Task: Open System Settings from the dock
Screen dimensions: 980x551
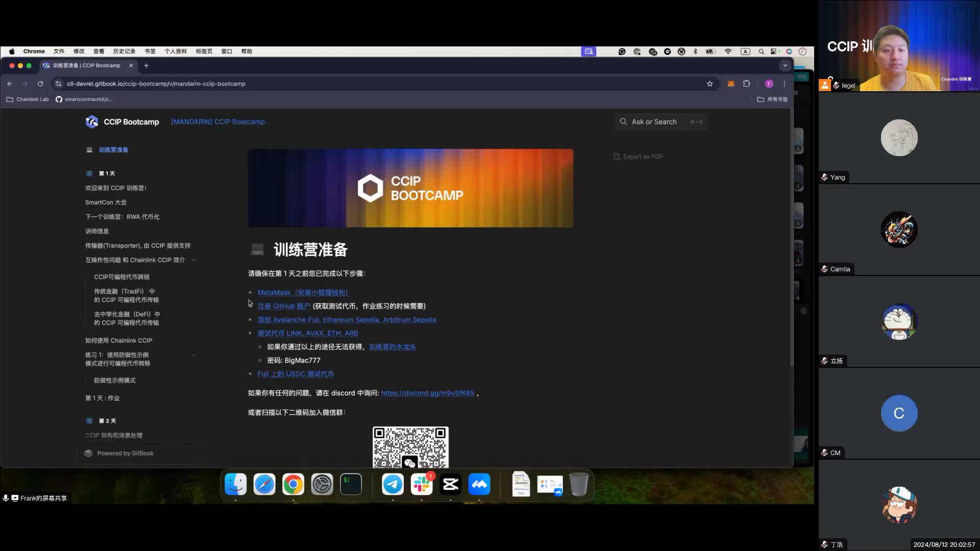Action: [x=322, y=484]
